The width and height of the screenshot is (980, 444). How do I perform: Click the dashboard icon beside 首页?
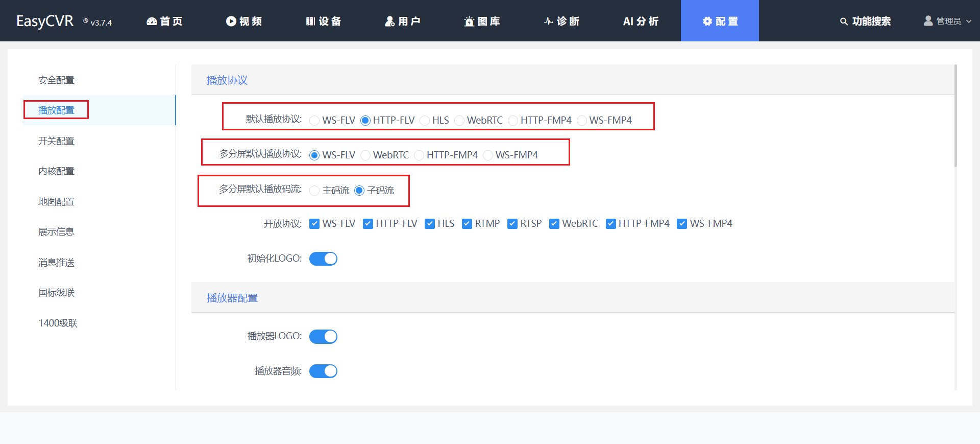point(152,21)
